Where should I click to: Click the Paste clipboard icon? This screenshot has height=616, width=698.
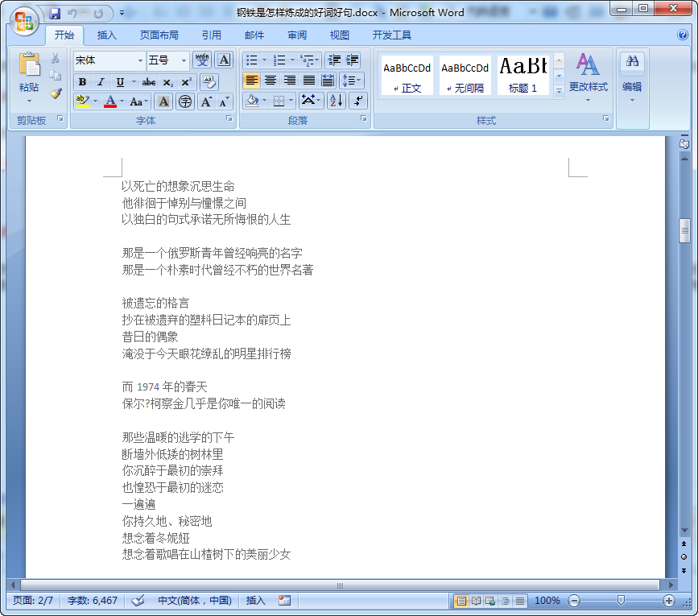(x=29, y=65)
